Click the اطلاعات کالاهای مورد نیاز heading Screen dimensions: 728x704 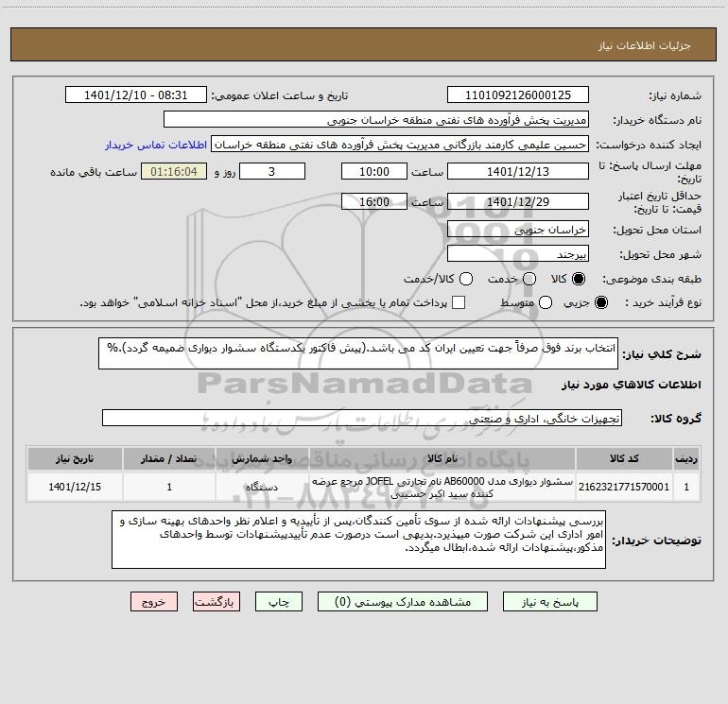tap(632, 385)
